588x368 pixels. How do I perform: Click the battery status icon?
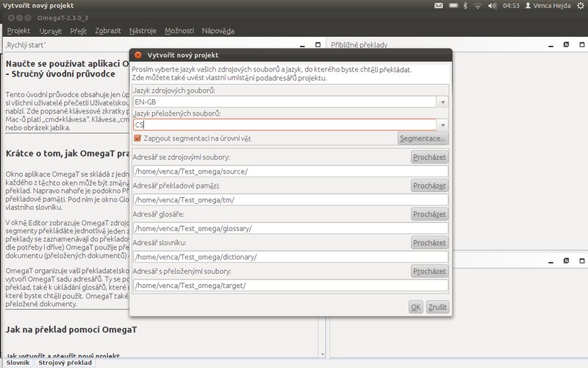click(452, 5)
